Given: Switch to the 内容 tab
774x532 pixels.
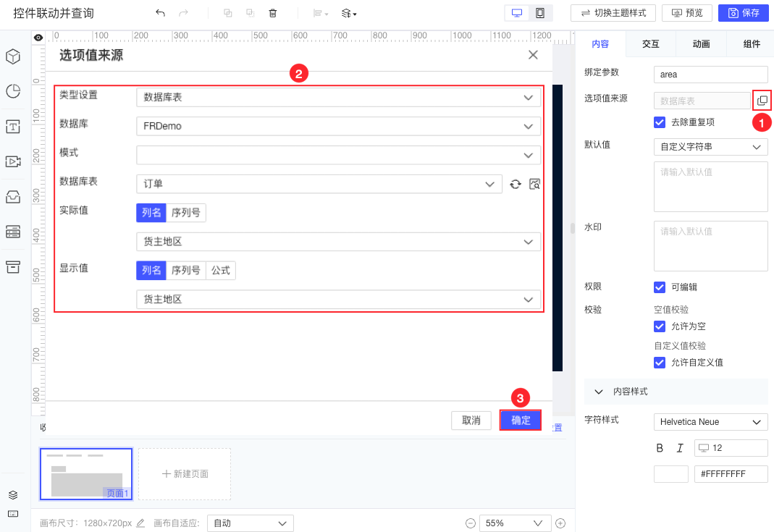Looking at the screenshot, I should coord(600,44).
